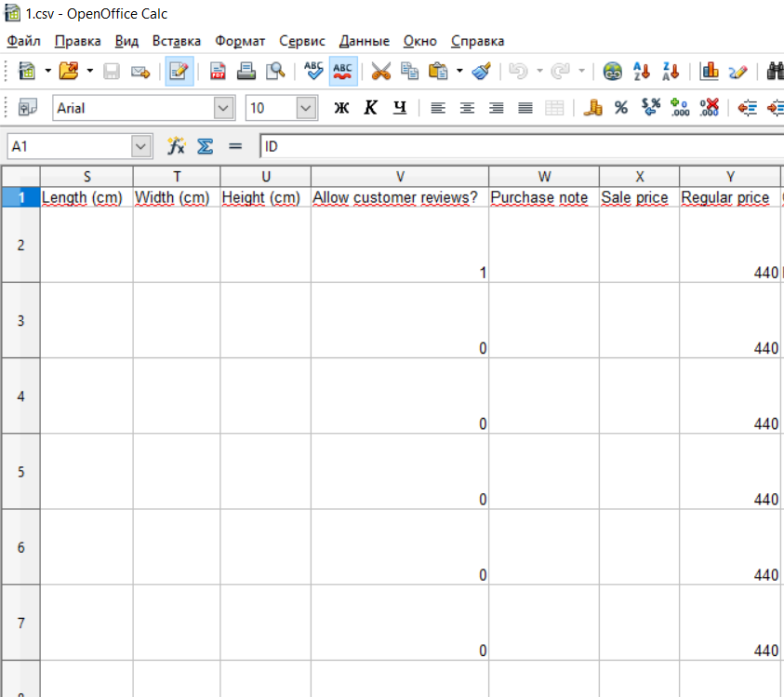Open the New document dropdown arrow
Screen dimensions: 784x697
(x=47, y=71)
